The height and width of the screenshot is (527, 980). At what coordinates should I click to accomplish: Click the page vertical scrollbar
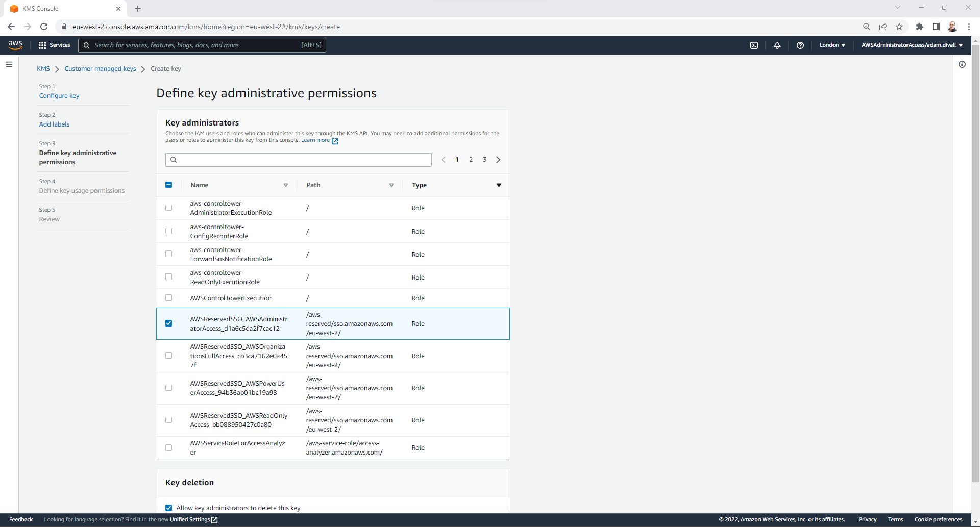975,263
